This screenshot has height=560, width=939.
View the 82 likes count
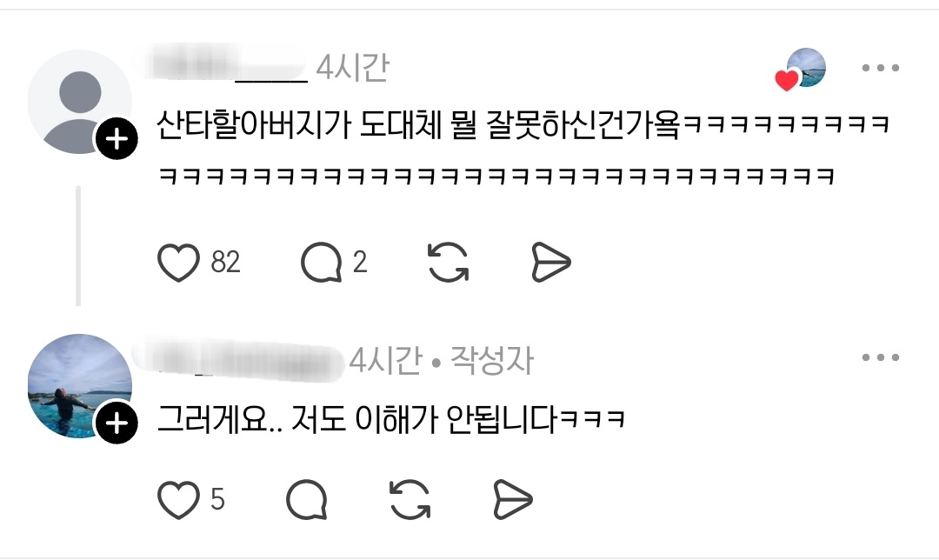pos(225,263)
